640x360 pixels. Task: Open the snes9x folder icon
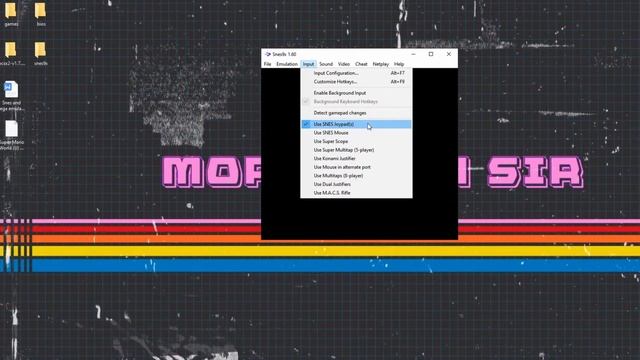[x=40, y=53]
